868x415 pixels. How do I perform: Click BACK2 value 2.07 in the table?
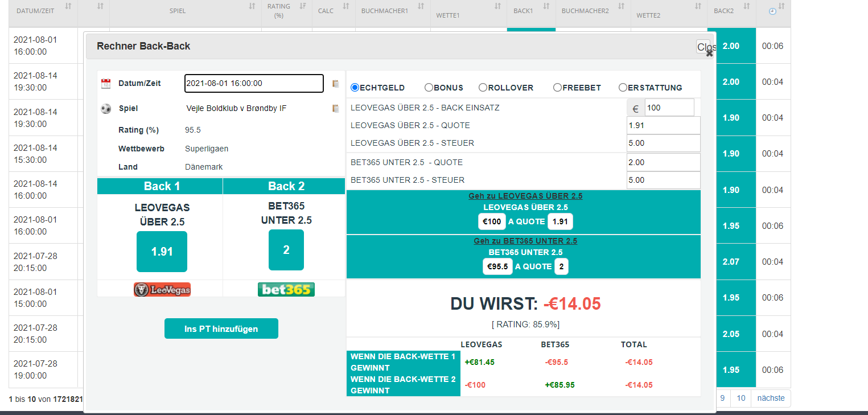pyautogui.click(x=731, y=262)
